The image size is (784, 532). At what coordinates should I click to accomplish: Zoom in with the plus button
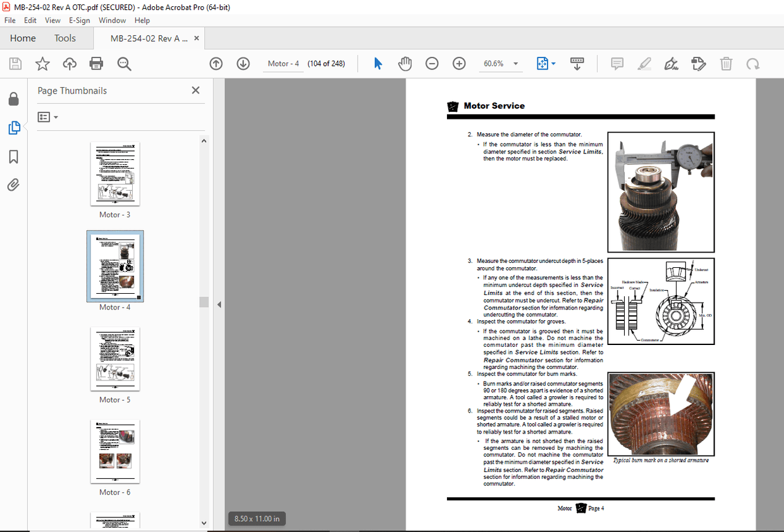[x=459, y=64]
